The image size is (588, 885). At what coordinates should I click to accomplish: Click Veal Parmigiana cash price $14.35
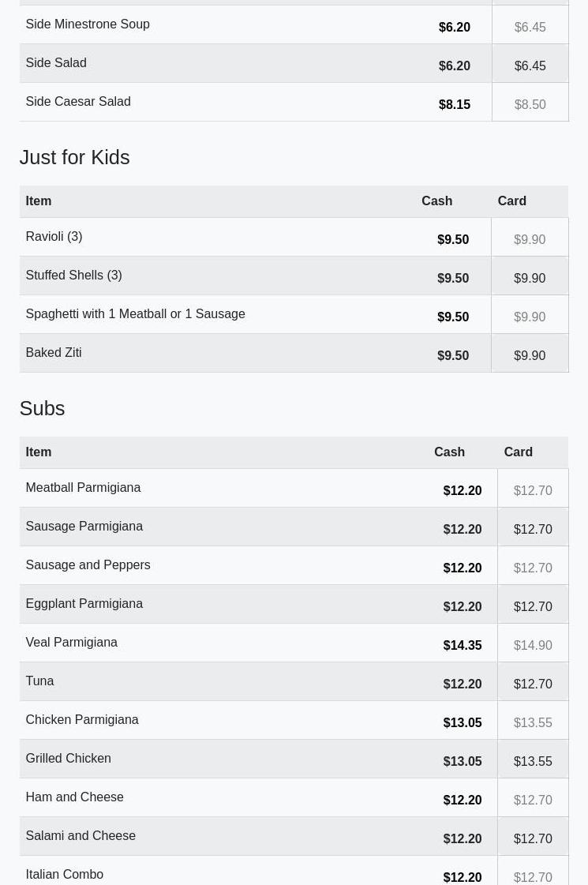pos(463,645)
